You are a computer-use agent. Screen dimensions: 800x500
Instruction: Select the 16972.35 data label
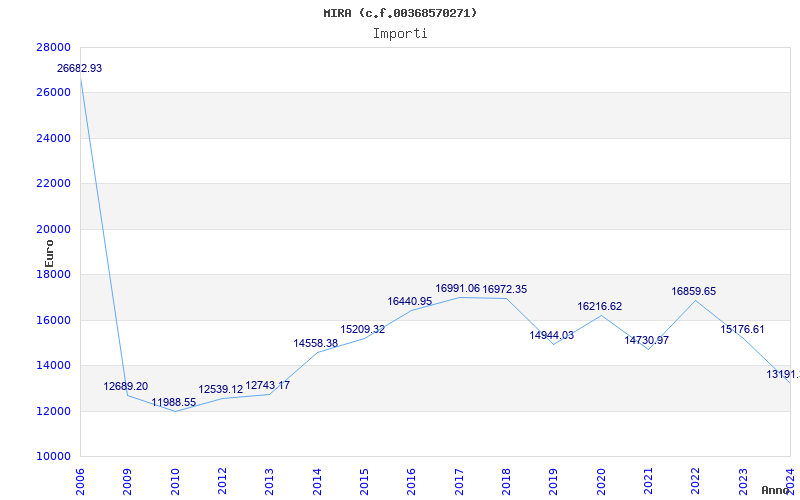pos(505,289)
